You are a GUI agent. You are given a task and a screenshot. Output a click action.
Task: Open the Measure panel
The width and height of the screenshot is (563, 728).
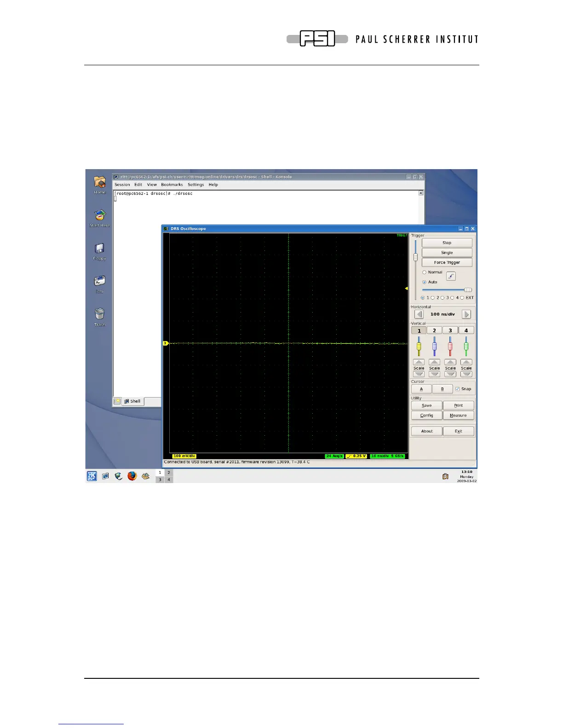(x=459, y=415)
